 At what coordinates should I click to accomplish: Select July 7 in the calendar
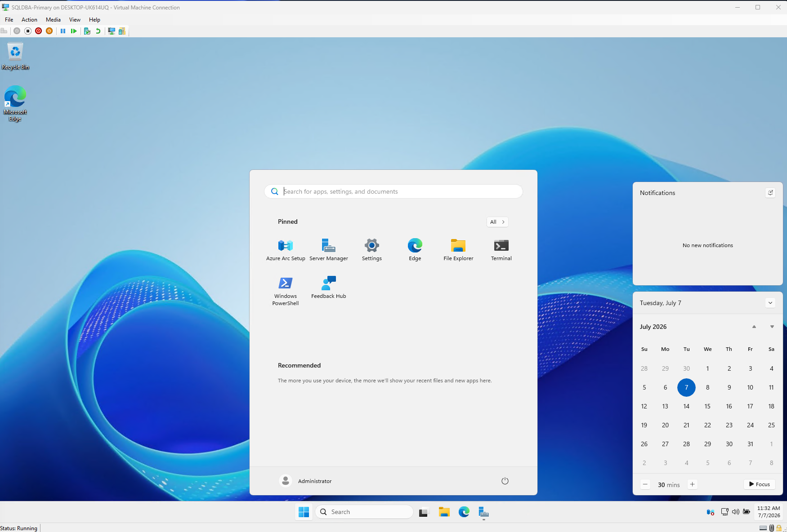686,387
